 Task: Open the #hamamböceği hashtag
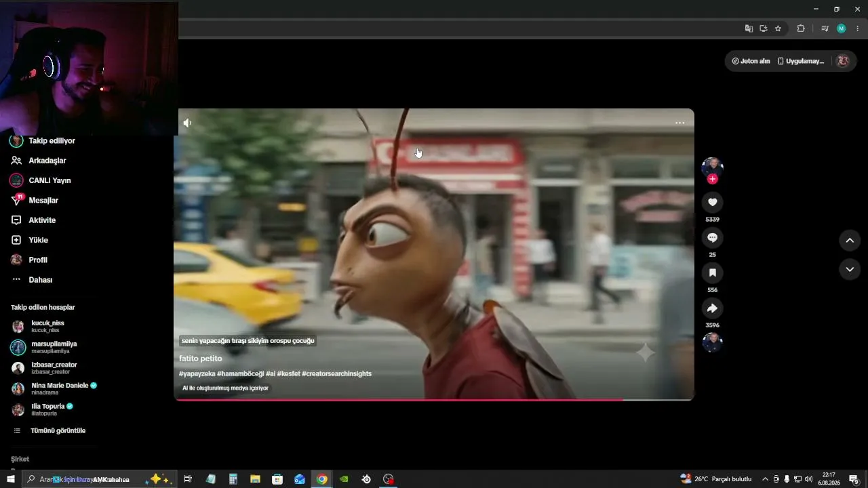[x=241, y=373]
